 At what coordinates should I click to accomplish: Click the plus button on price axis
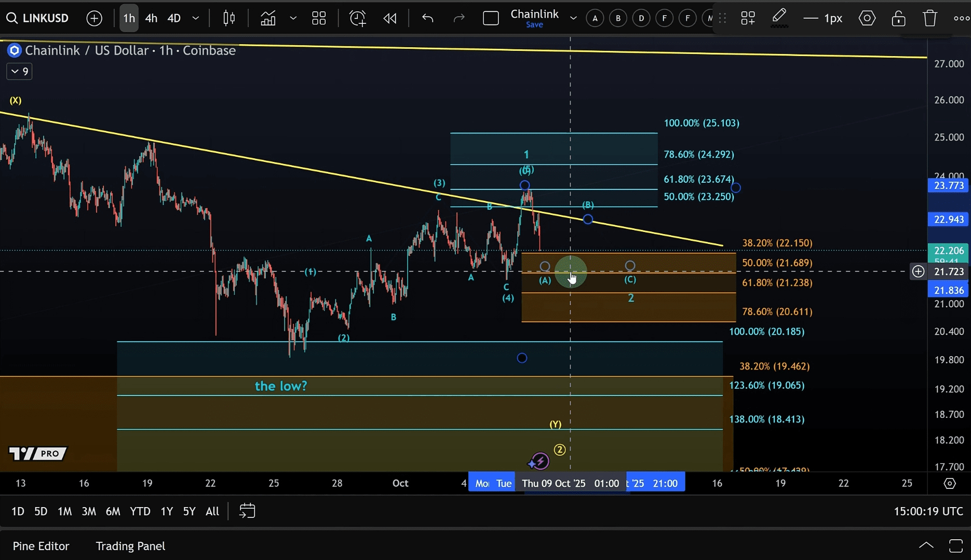click(918, 271)
